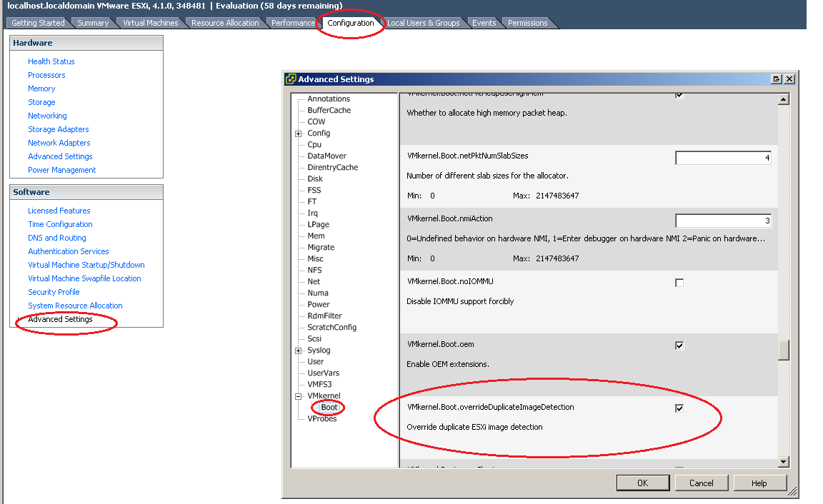Enable the VMkernel.Boot.noIOMMU checkbox
The image size is (823, 504).
coord(679,283)
